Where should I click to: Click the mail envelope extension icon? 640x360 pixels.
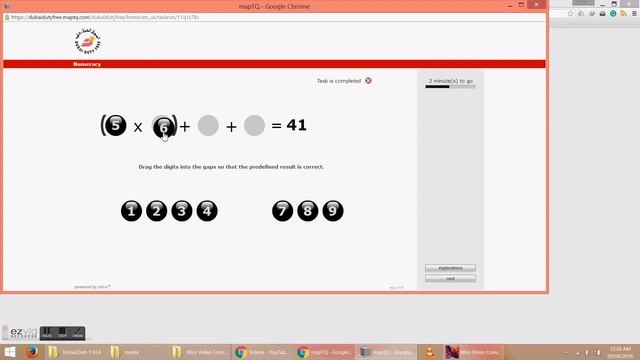(602, 13)
